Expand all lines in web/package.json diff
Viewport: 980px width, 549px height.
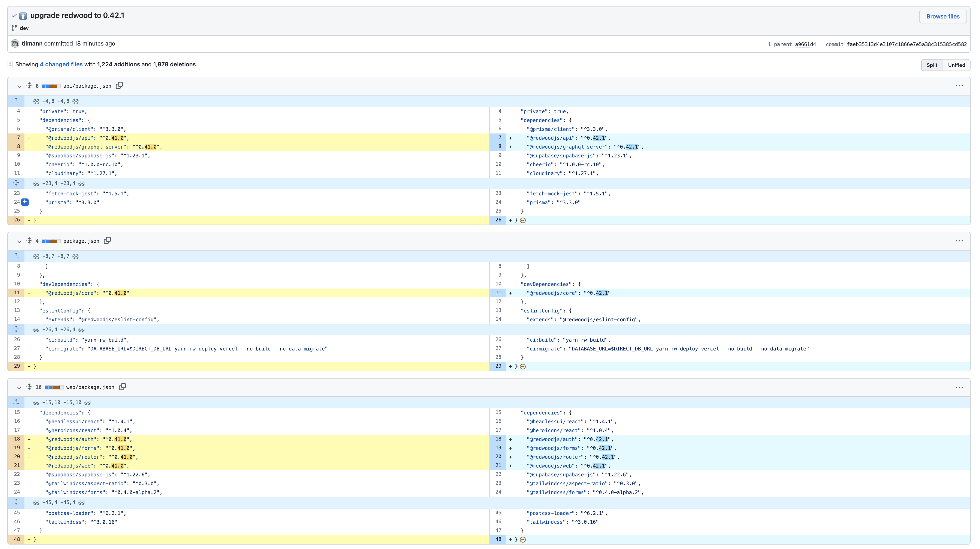29,387
